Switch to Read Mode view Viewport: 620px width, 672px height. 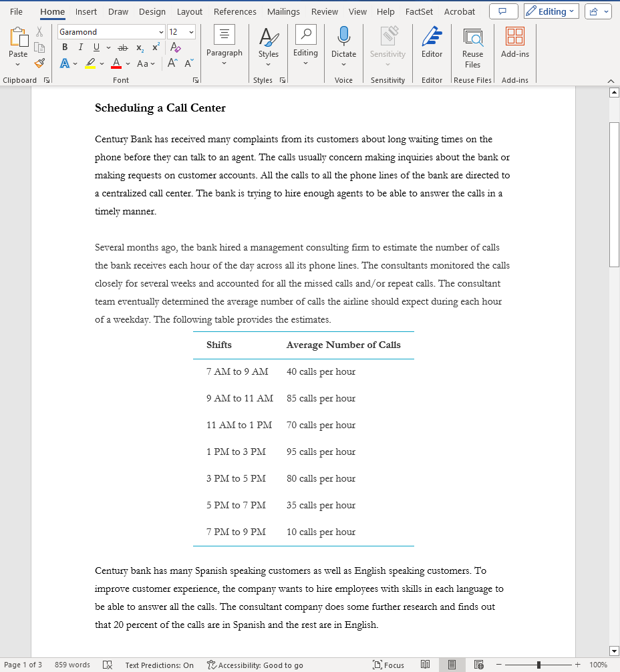click(426, 665)
